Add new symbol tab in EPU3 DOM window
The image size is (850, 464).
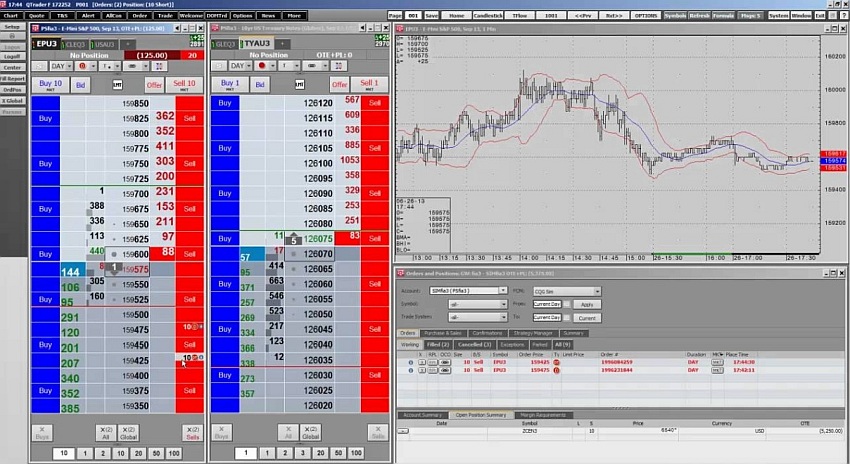(x=128, y=44)
